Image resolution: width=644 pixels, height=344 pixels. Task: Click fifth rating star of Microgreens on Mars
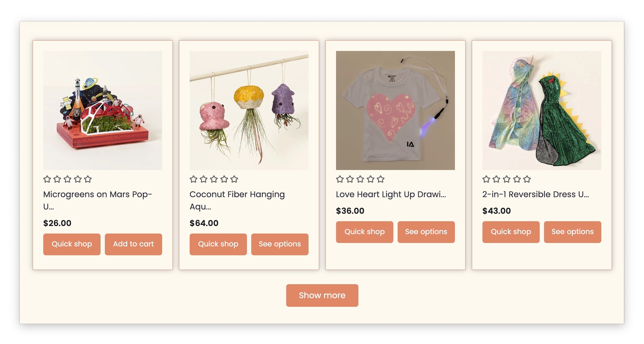tap(88, 179)
